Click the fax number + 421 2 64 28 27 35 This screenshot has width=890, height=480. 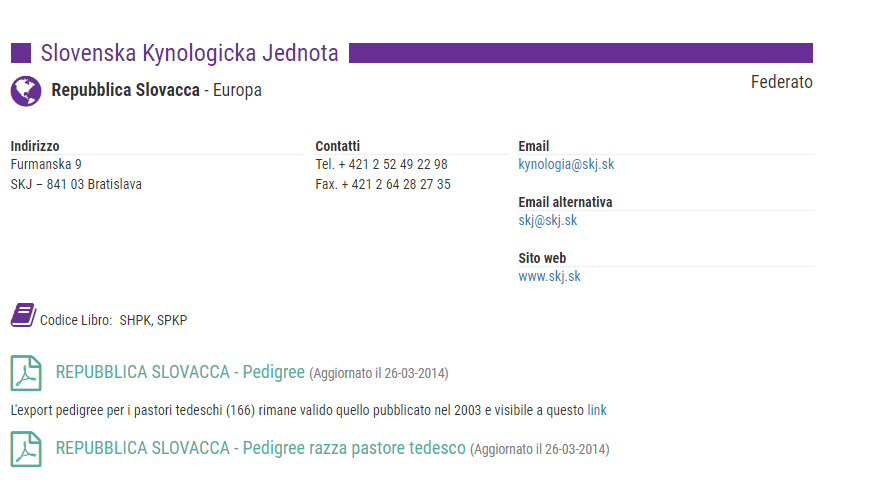396,184
